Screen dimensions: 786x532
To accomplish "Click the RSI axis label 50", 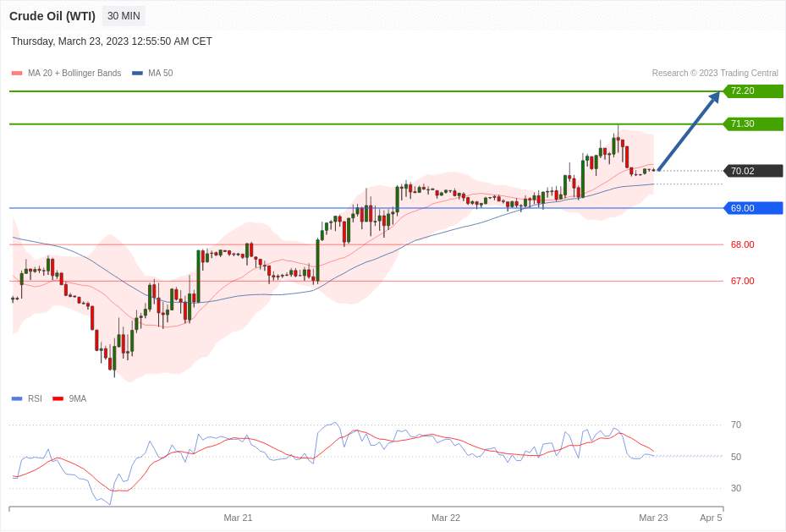I will (736, 457).
